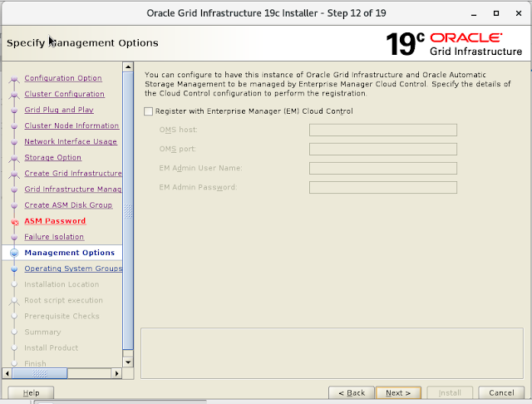Proceed with the Next button

click(x=398, y=393)
